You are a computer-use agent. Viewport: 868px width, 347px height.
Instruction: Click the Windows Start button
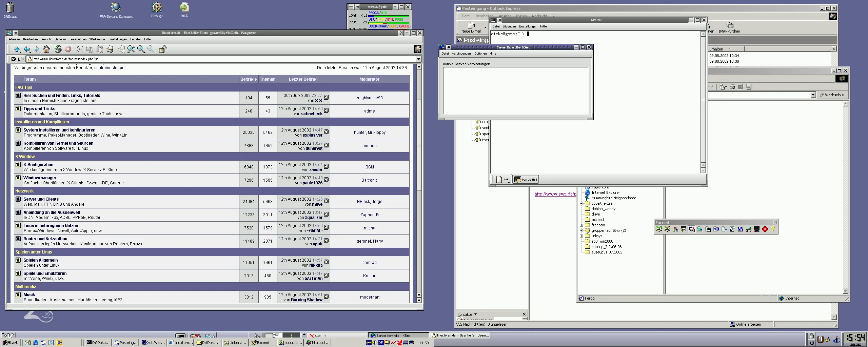pos(10,343)
